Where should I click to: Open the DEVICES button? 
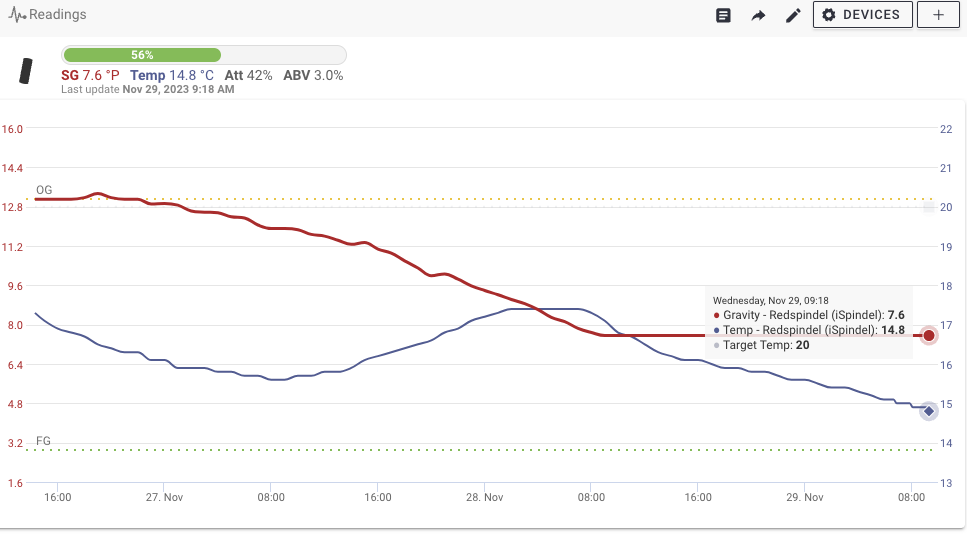(x=862, y=15)
